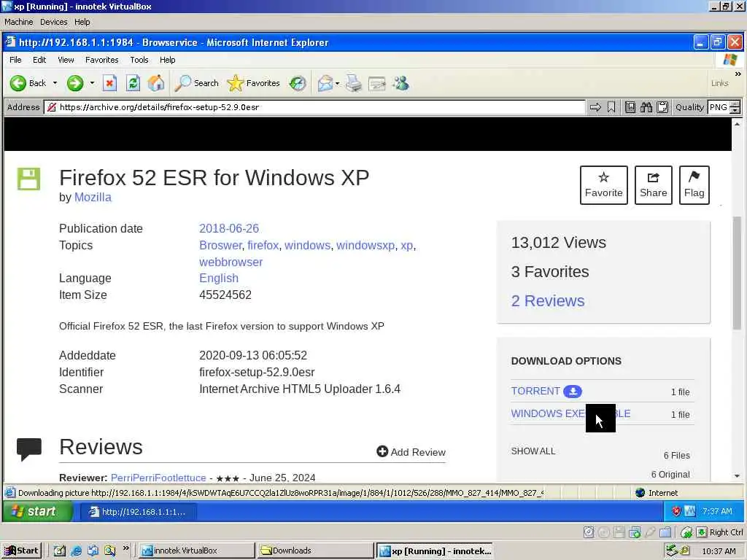This screenshot has width=747, height=560.
Task: Open the WINDOWS EXECUTABLE download link
Action: 570,413
